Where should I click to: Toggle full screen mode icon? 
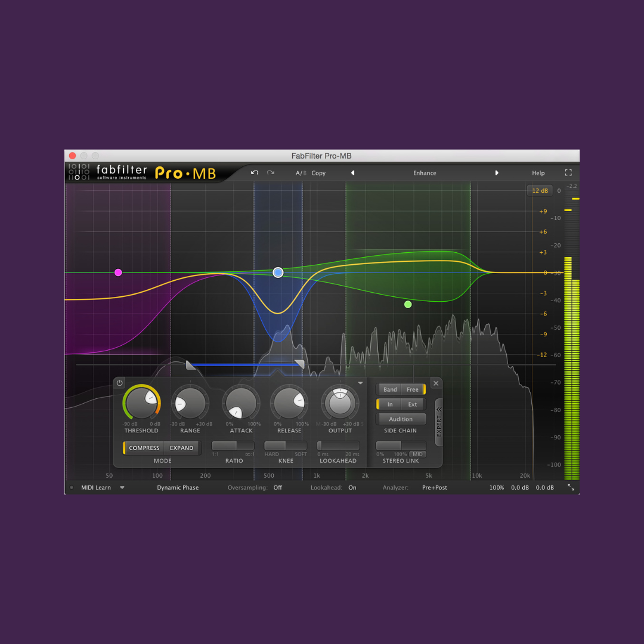pyautogui.click(x=568, y=173)
